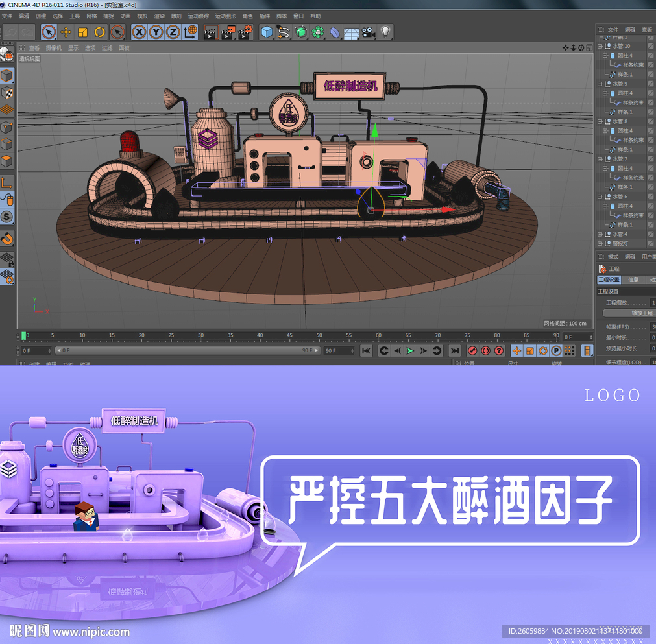Select Edges mode in the left toolbar
The width and height of the screenshot is (656, 644).
pos(7,144)
